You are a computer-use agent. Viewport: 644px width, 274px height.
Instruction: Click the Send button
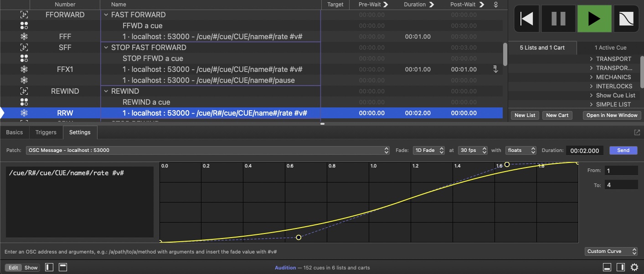point(623,150)
